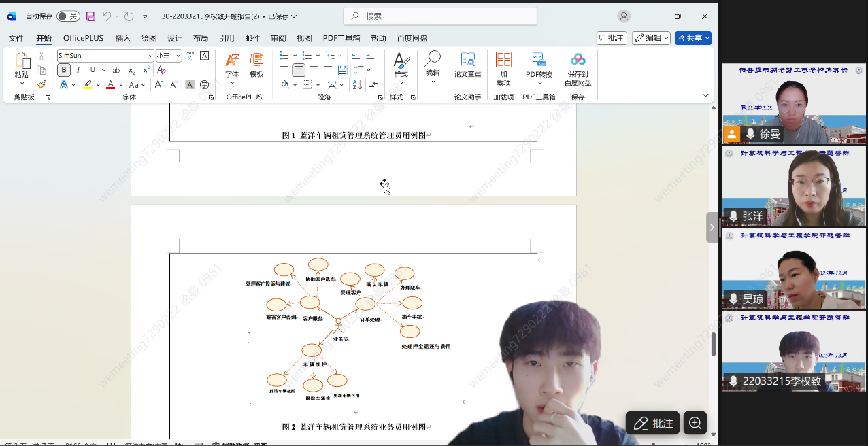Click the Format Painter brush icon
This screenshot has height=446, width=868.
click(41, 85)
